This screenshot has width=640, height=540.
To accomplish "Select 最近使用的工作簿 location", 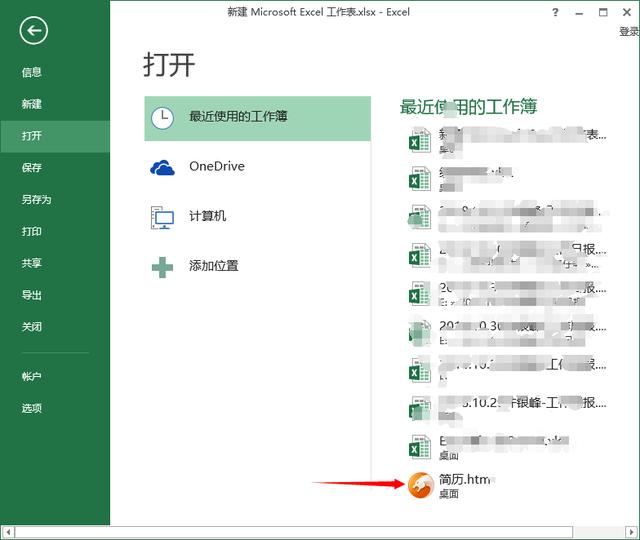I will pyautogui.click(x=258, y=118).
